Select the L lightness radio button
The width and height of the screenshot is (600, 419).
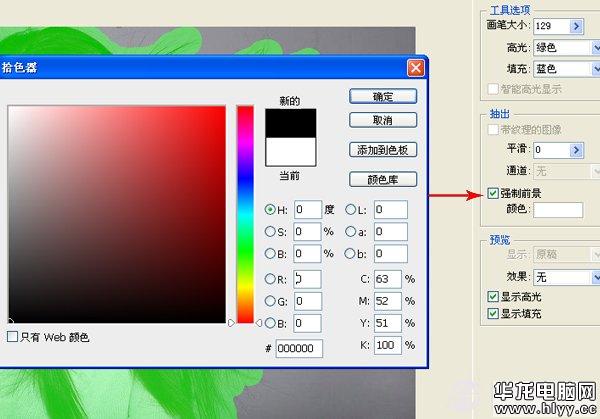351,209
